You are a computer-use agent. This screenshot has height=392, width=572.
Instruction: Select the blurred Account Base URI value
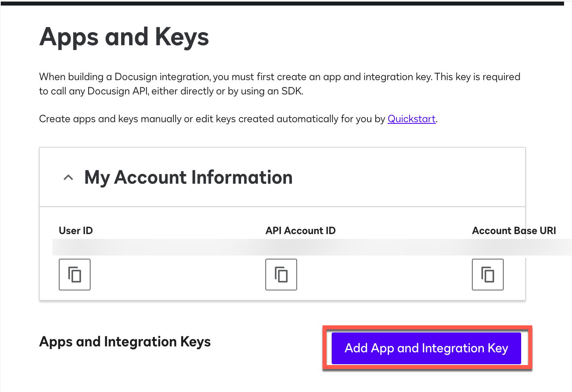(516, 247)
